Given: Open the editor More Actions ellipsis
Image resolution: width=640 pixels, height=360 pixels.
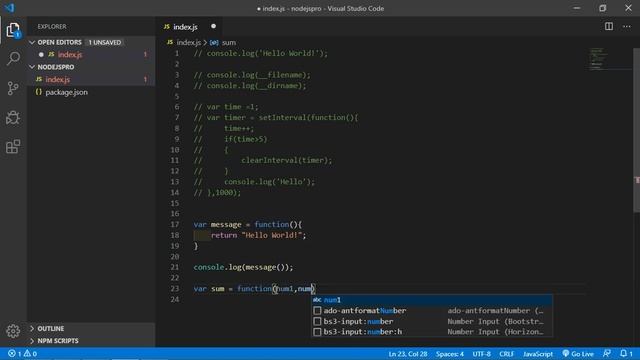Looking at the screenshot, I should (627, 27).
